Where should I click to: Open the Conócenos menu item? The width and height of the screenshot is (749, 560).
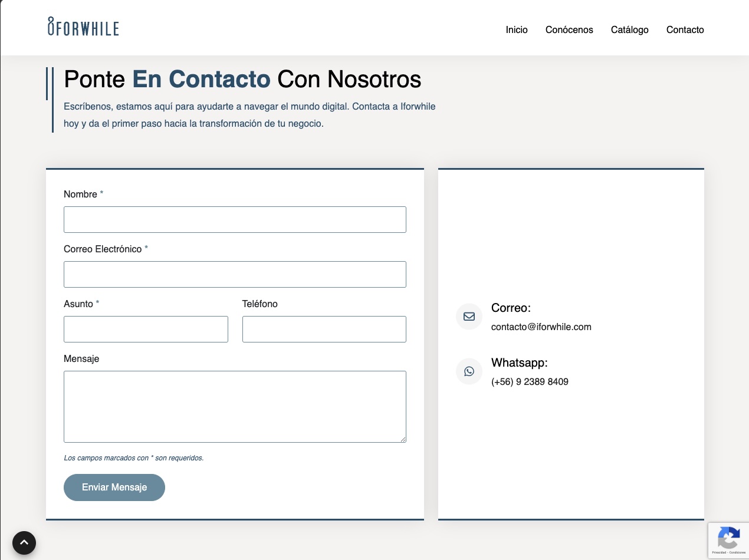[569, 29]
